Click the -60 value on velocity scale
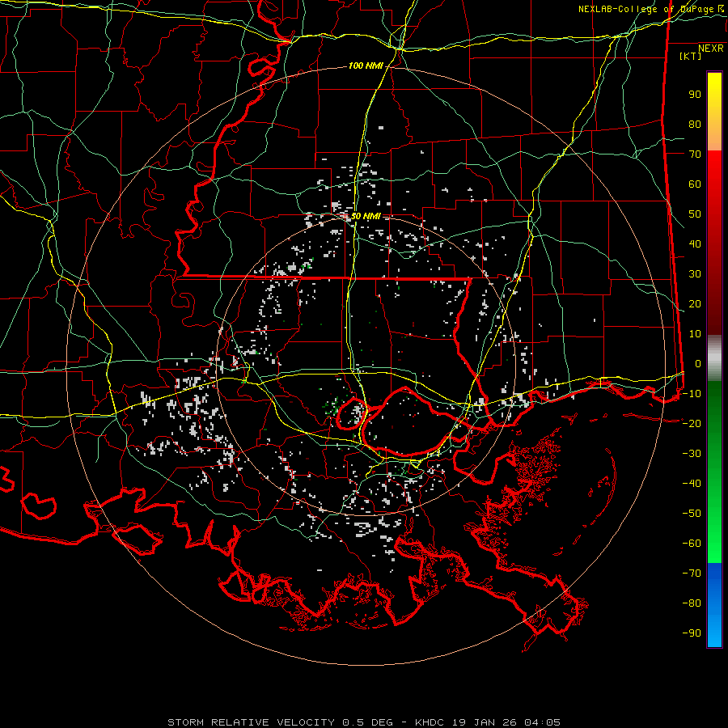Image resolution: width=728 pixels, height=728 pixels. tap(692, 544)
